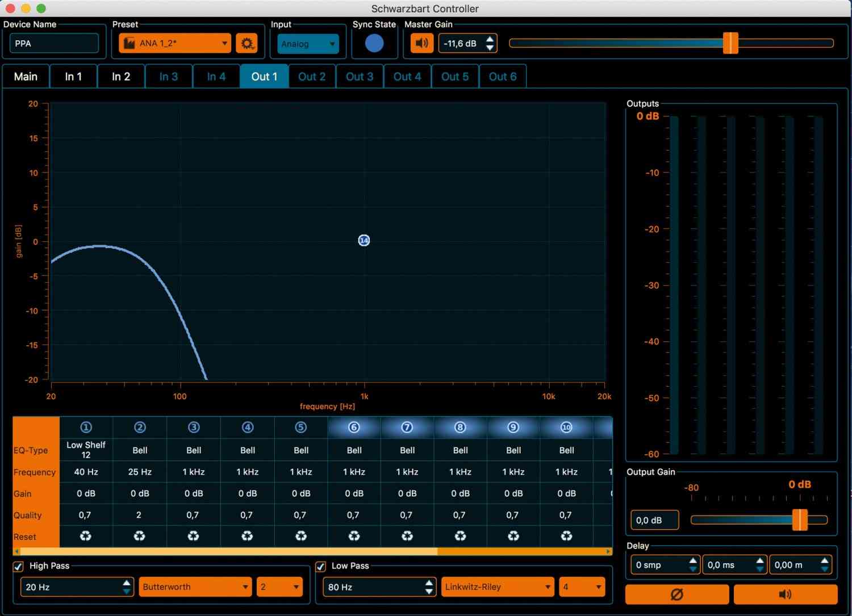Click band 5 gain 0 dB cell
The width and height of the screenshot is (852, 616).
tap(301, 493)
